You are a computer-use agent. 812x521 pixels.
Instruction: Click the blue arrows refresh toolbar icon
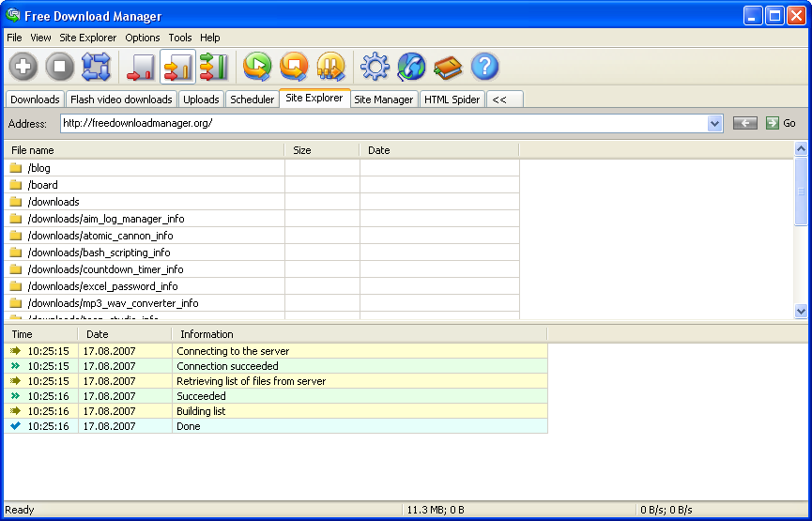click(x=97, y=67)
